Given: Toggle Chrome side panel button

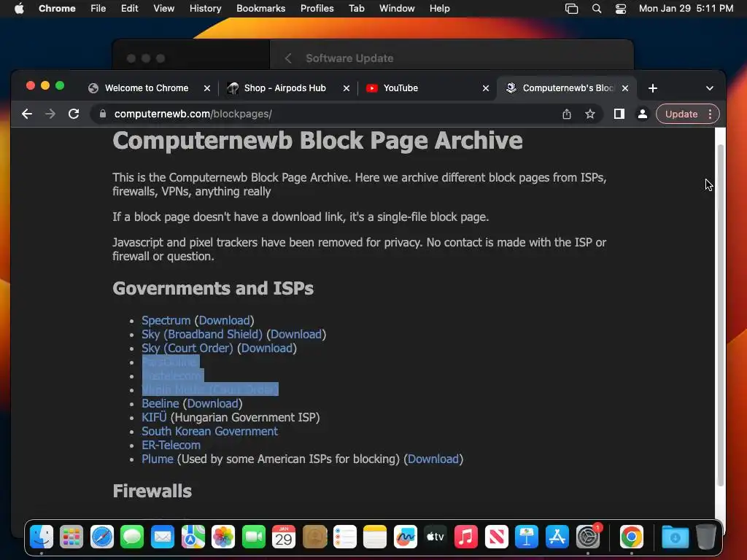Looking at the screenshot, I should (x=619, y=114).
